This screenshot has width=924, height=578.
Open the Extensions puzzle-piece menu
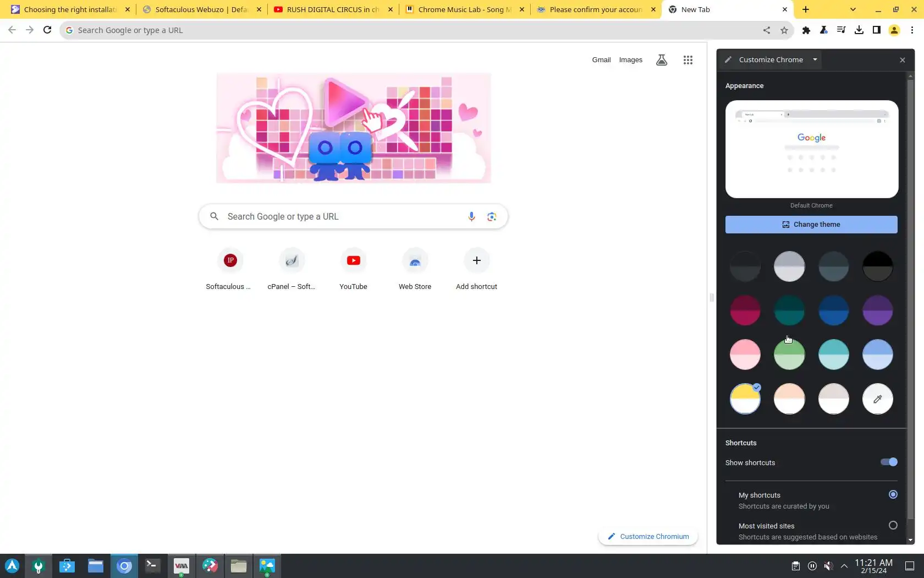(806, 30)
